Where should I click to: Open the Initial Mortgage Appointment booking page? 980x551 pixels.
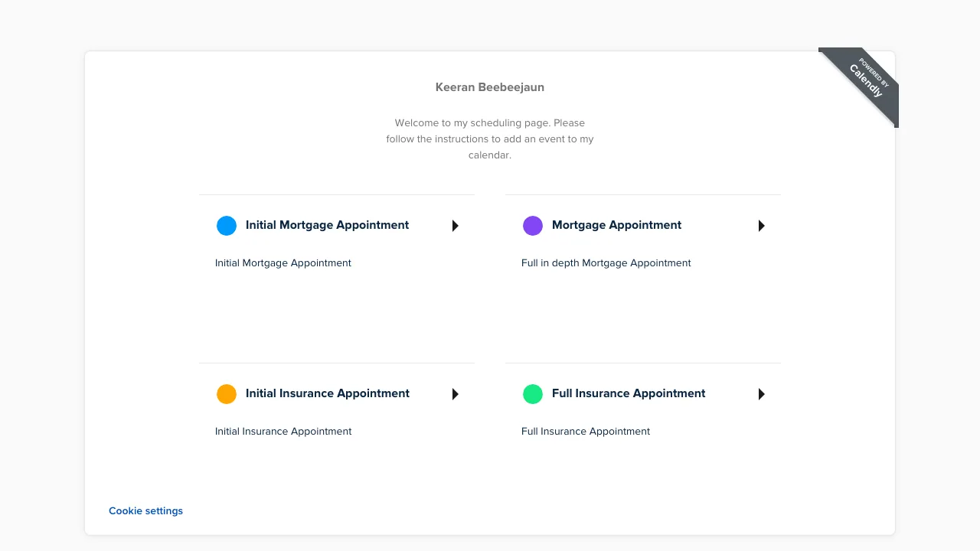click(327, 225)
